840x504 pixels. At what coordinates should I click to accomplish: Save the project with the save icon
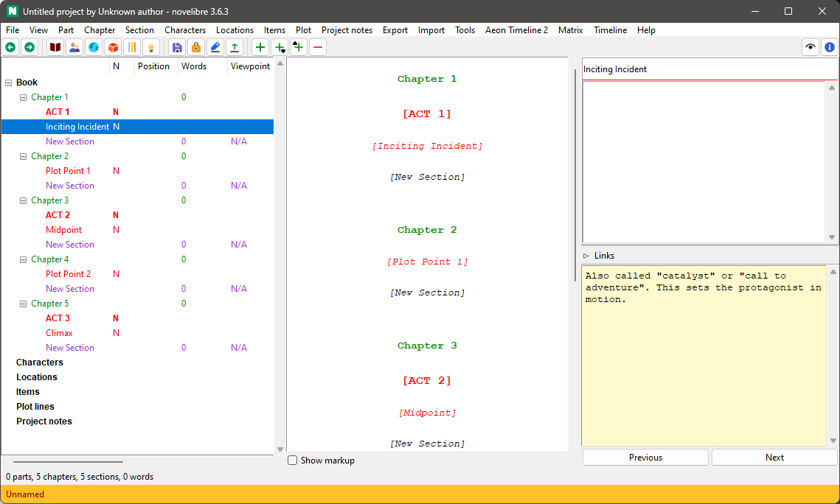pos(177,46)
